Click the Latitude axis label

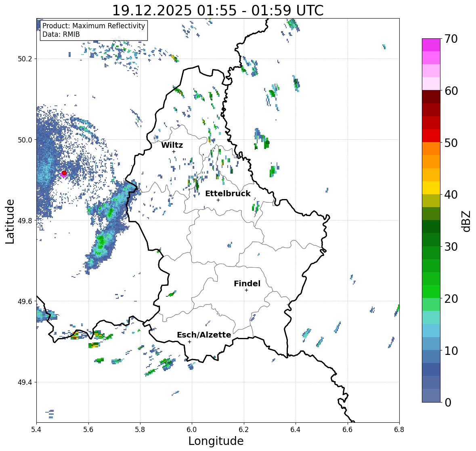10,221
